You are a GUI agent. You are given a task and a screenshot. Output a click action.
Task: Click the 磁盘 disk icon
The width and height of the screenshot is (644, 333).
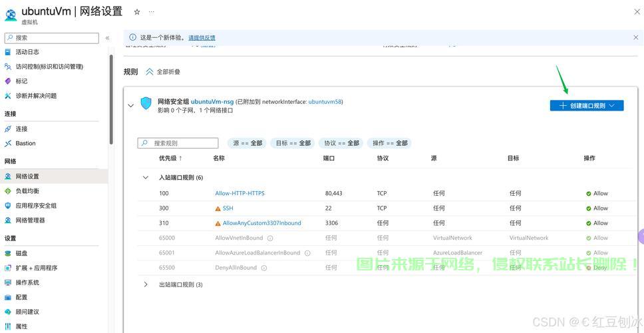coord(8,253)
